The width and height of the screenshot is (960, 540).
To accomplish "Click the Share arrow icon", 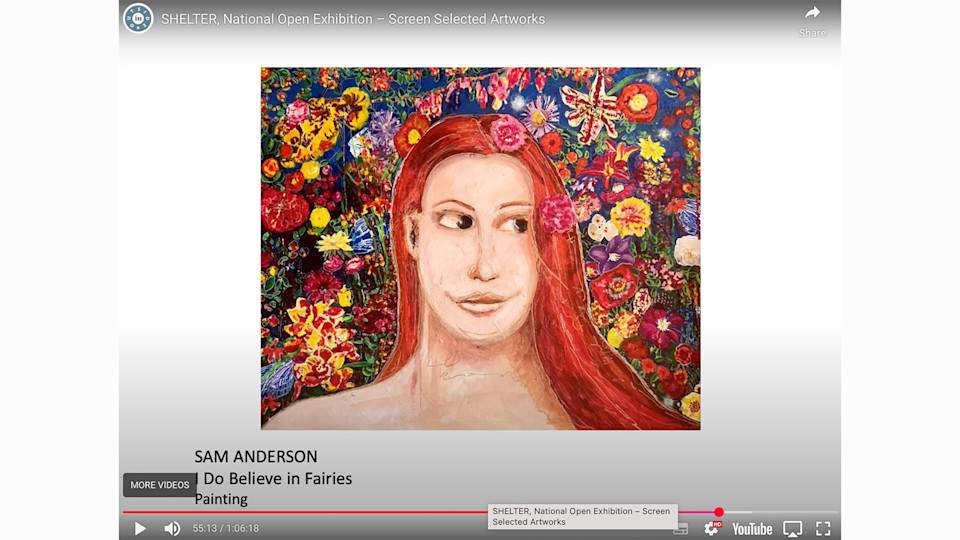I will tap(812, 13).
